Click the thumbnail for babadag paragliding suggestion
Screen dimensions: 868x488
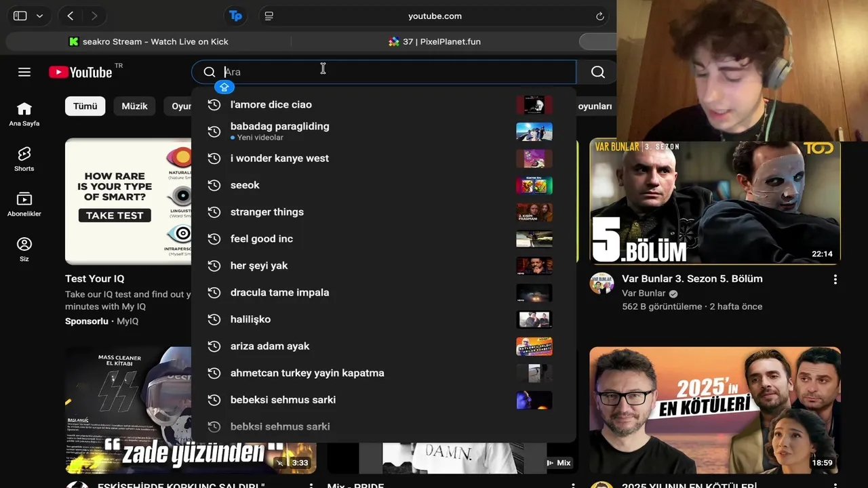pos(534,131)
